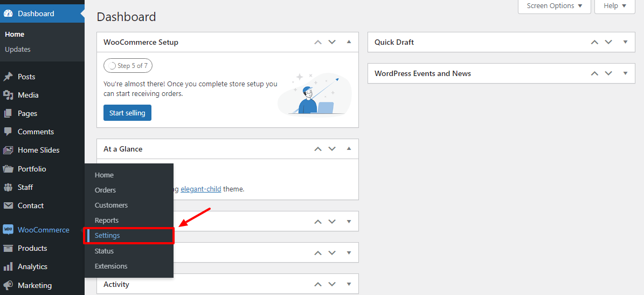Image resolution: width=644 pixels, height=295 pixels.
Task: Go to Updates under Dashboard
Action: (x=18, y=49)
